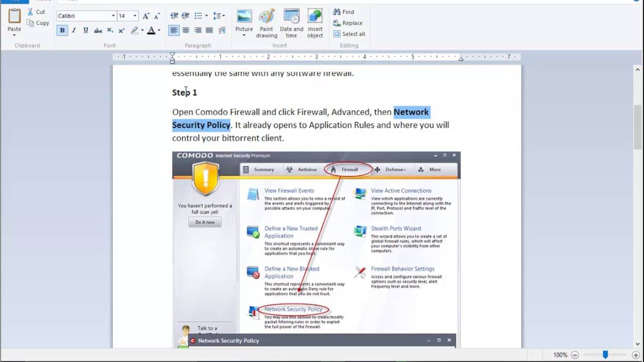Click the highlighted "Network Security Policy" text
This screenshot has height=362, width=644.
(301, 118)
